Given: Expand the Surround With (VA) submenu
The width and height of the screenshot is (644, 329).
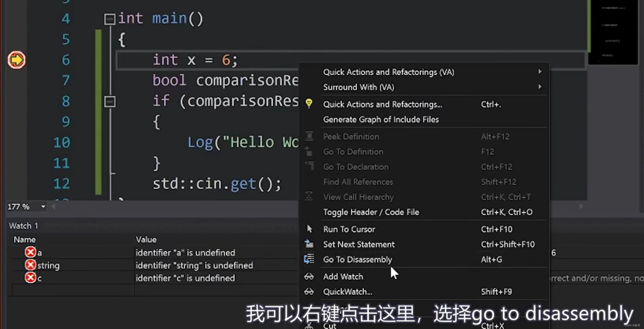Looking at the screenshot, I should [540, 87].
